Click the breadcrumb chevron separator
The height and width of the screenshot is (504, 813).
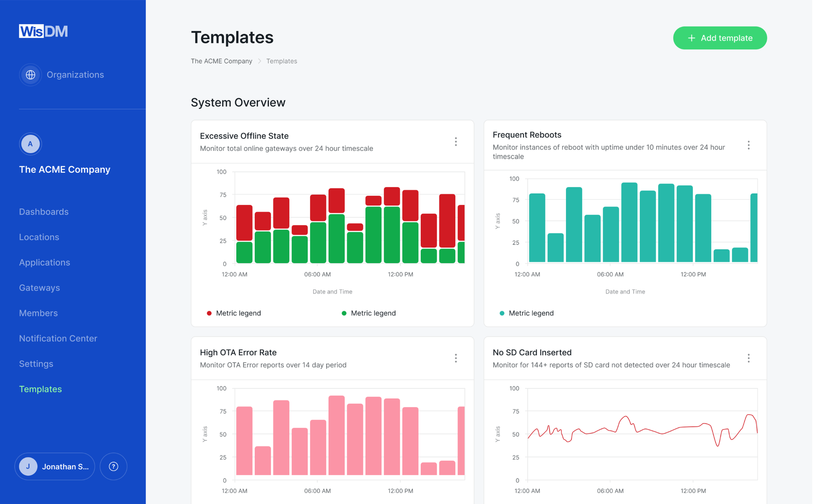click(x=259, y=61)
